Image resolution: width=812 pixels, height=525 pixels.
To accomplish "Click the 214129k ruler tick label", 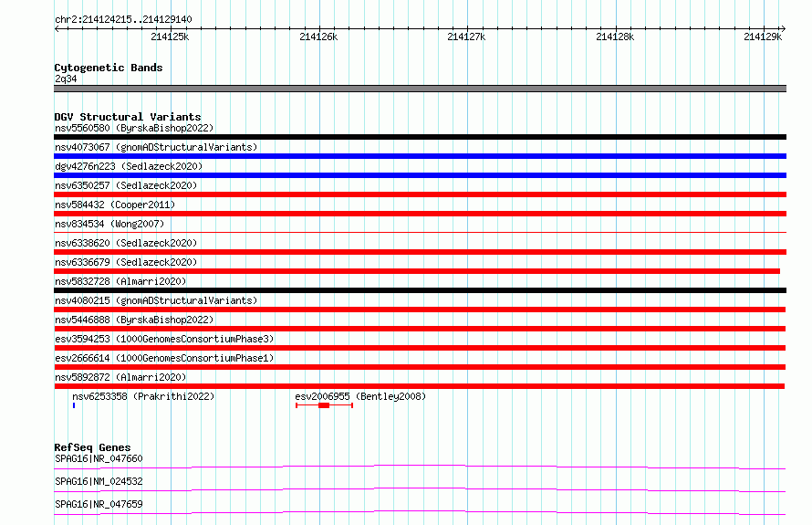I will point(763,37).
